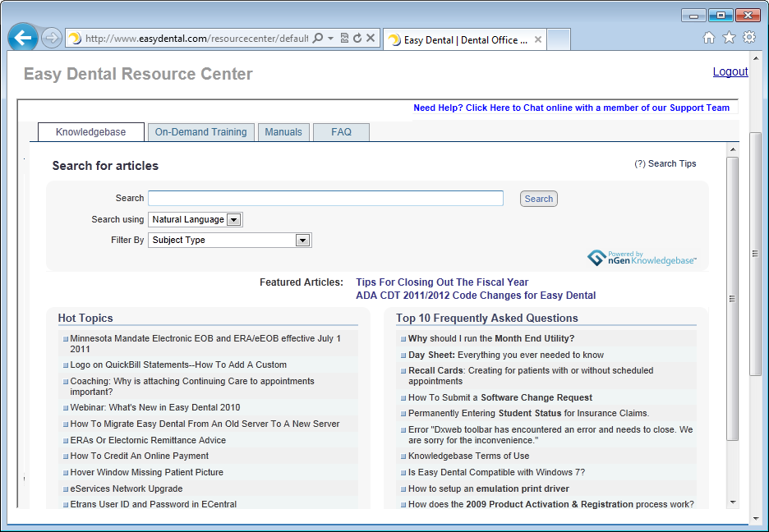Open the On-Demand Training tab
The height and width of the screenshot is (532, 769).
(200, 131)
